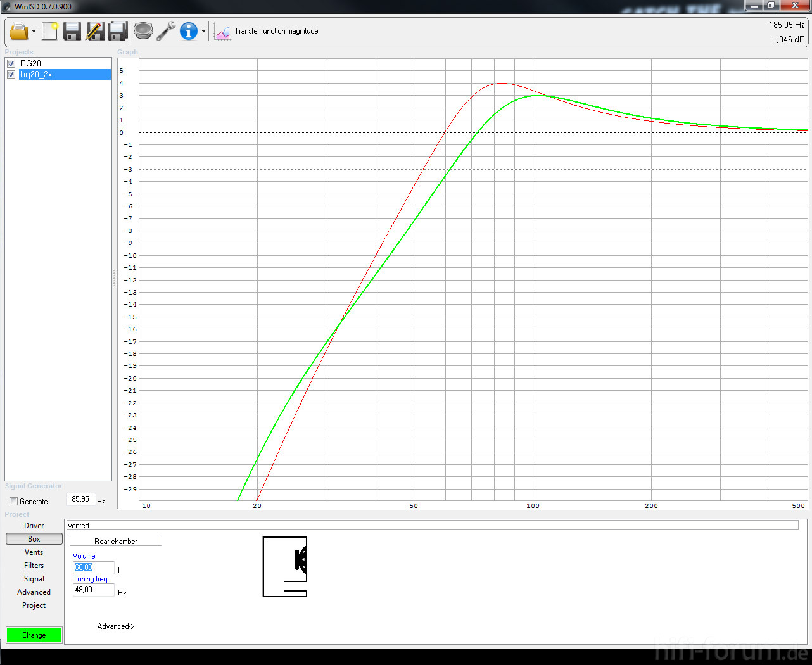Viewport: 812px width, 665px height.
Task: Click the blue info icon
Action: click(x=188, y=31)
